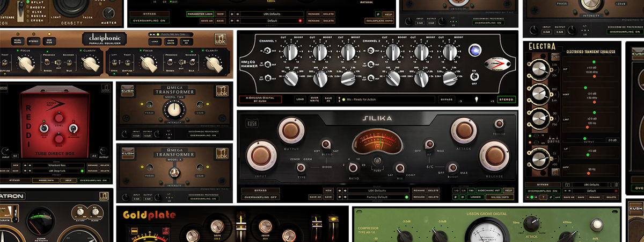
Task: Click the A-Designs red arrow badge on Hammer
Action: click(498, 63)
